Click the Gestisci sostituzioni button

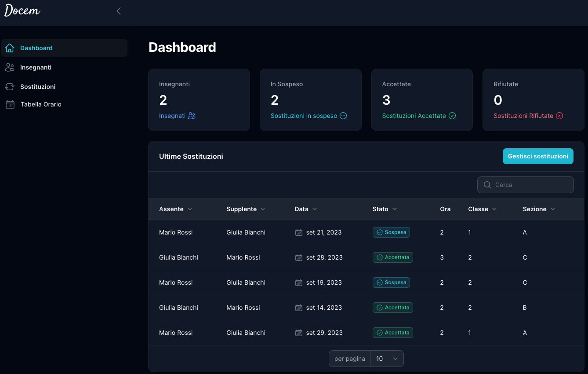click(x=538, y=156)
